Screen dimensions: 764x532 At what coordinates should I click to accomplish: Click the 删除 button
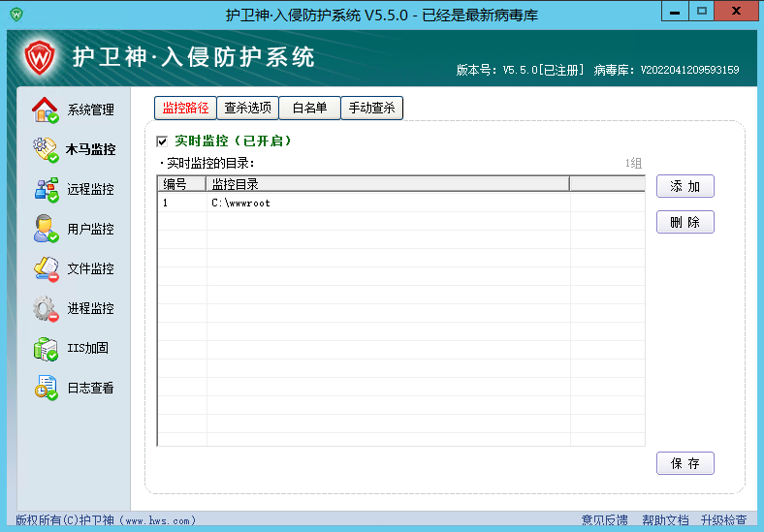tap(685, 222)
